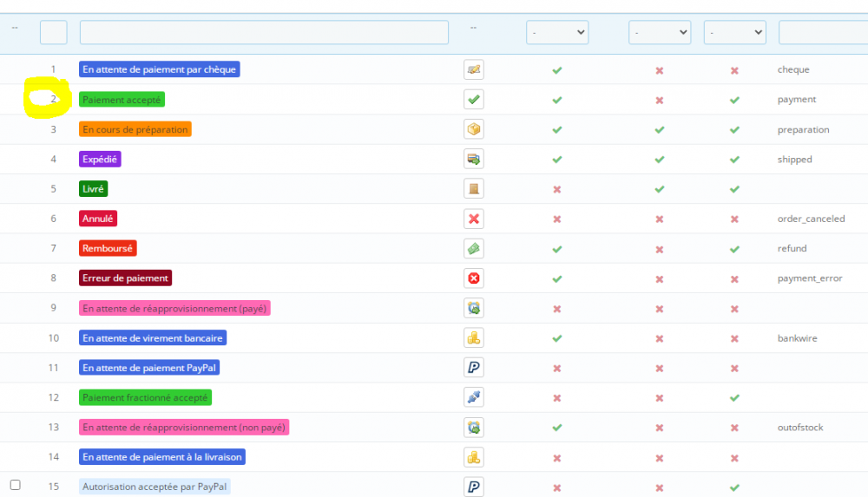Viewport: 868px width, 497px height.
Task: Click the 'payment_error' template cell
Action: [x=810, y=278]
